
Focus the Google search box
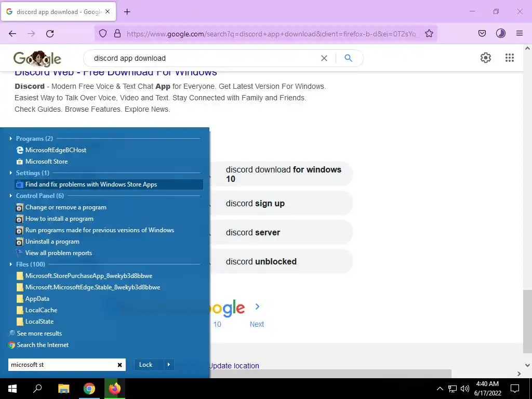coord(204,58)
